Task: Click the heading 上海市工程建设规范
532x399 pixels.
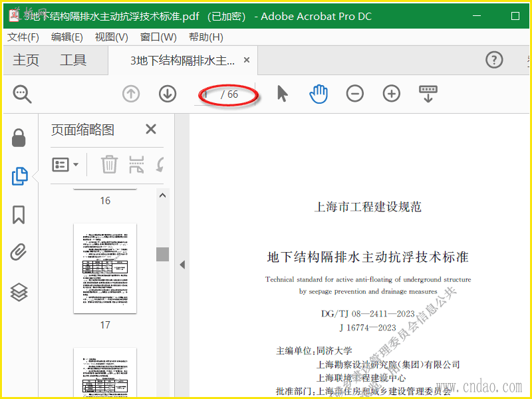Action: click(368, 207)
